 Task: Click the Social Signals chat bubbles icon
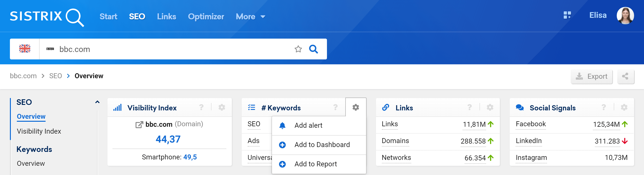coord(520,107)
